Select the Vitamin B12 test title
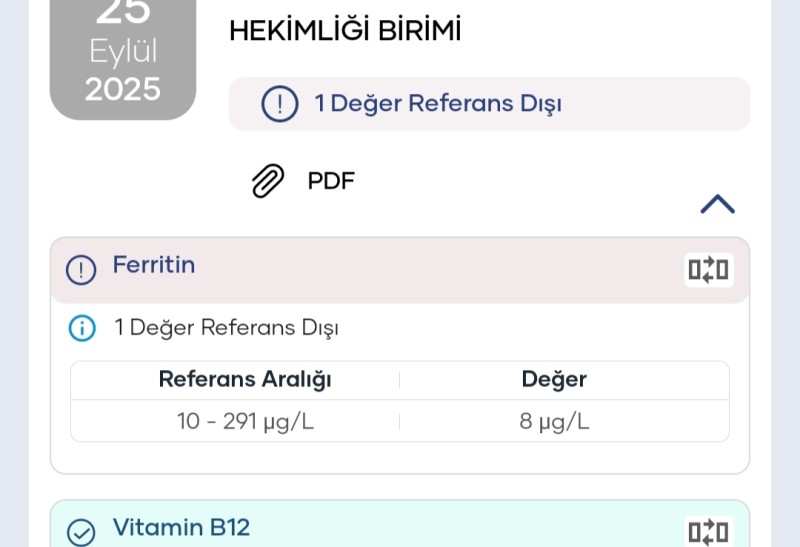The width and height of the screenshot is (800, 547). tap(181, 528)
